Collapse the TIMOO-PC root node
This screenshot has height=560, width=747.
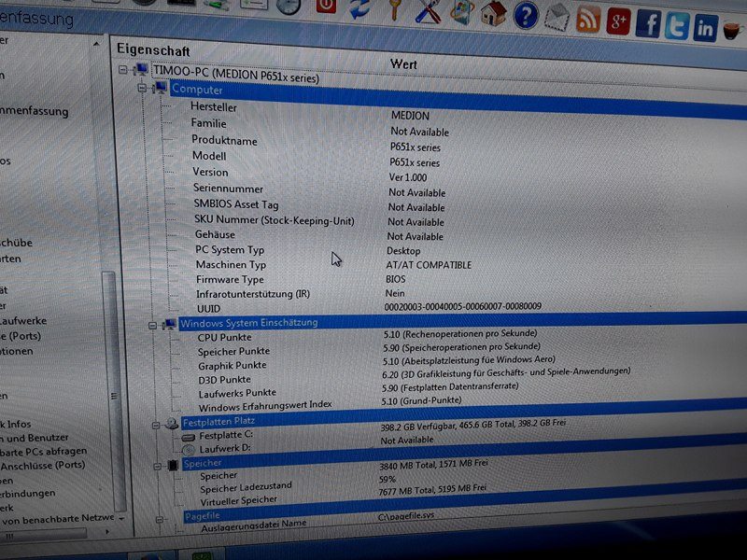tap(123, 70)
